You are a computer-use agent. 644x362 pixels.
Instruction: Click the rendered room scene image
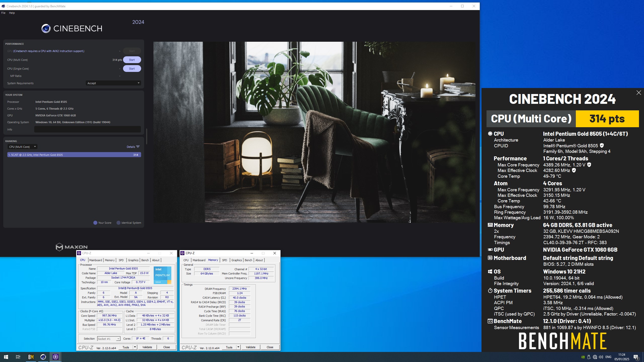(314, 132)
